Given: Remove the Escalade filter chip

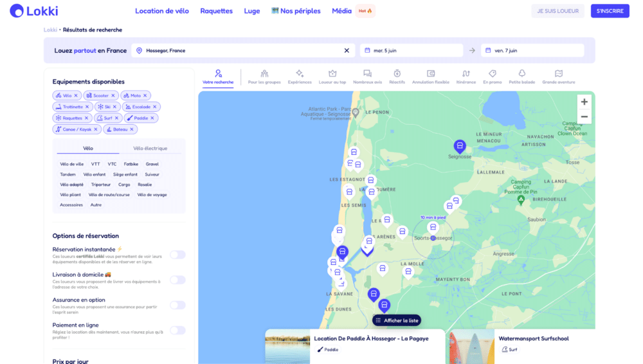Looking at the screenshot, I should pyautogui.click(x=155, y=107).
